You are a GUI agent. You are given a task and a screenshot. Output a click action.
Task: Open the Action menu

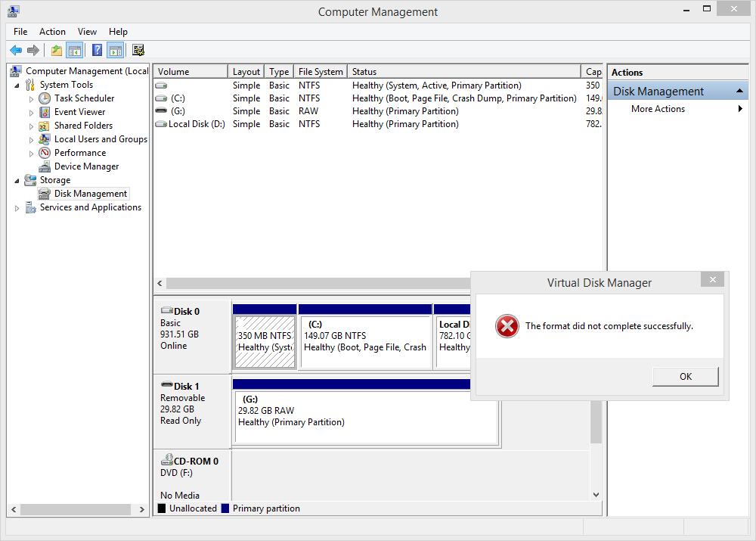pyautogui.click(x=52, y=31)
